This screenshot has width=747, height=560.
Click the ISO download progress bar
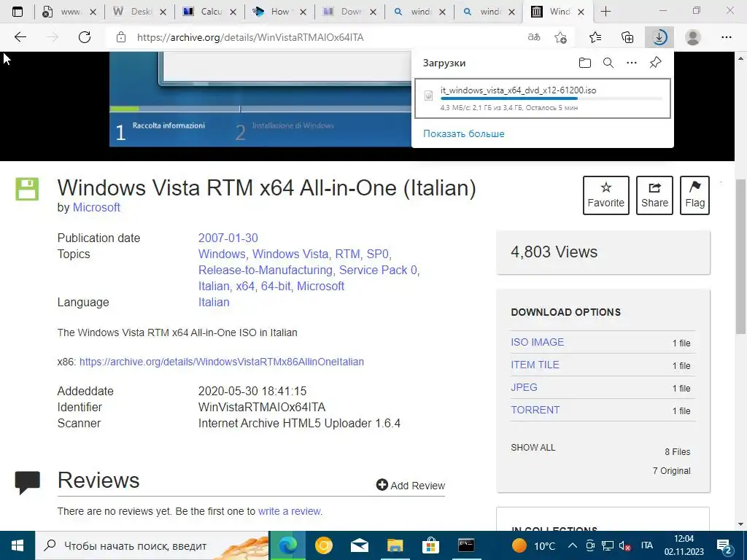[551, 98]
